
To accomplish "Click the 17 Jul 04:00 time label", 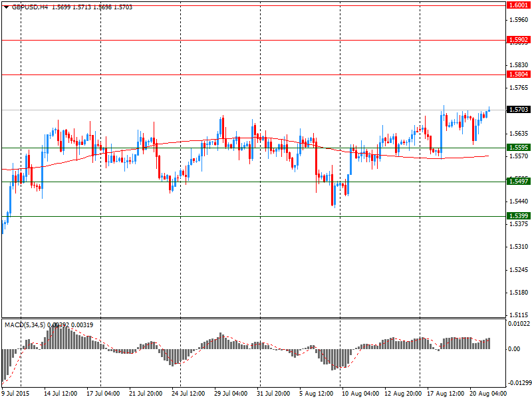I will tap(103, 394).
